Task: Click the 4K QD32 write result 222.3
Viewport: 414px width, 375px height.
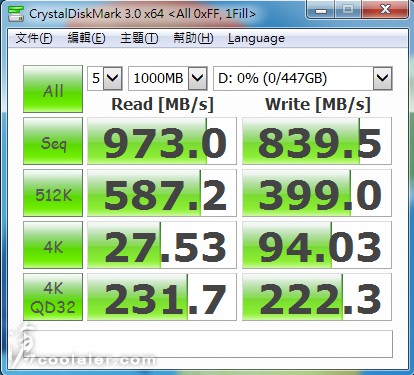Action: [x=317, y=297]
